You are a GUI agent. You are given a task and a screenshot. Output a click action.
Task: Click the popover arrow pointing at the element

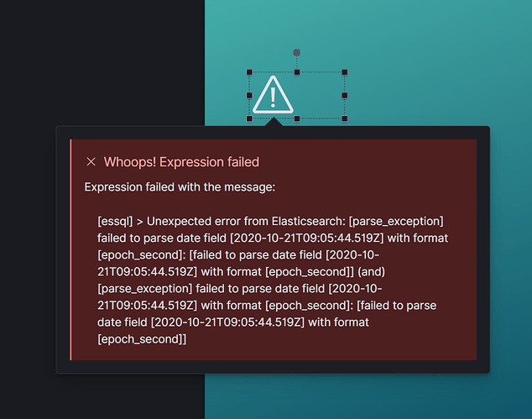click(x=274, y=122)
